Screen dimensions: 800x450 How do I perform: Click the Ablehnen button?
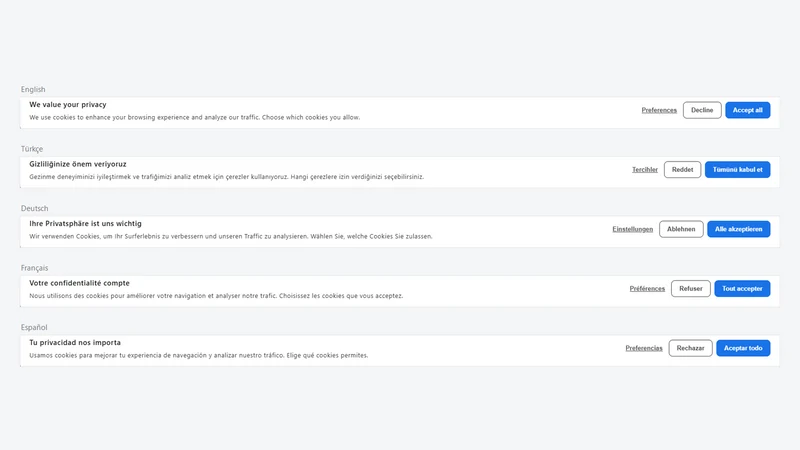681,229
